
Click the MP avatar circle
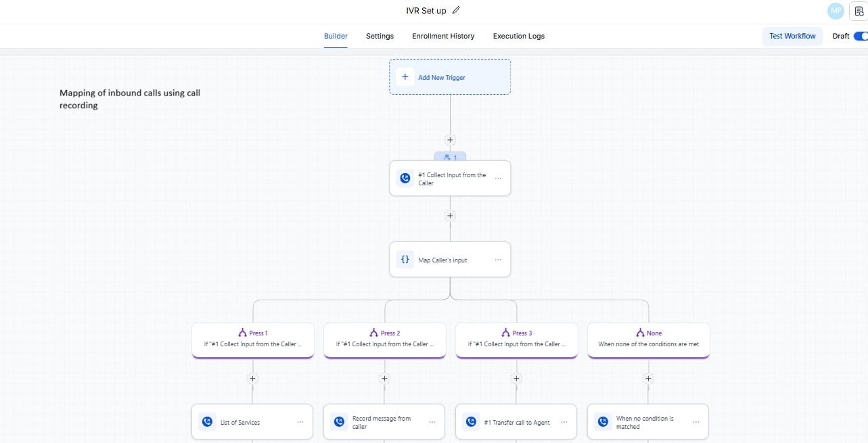pos(836,11)
